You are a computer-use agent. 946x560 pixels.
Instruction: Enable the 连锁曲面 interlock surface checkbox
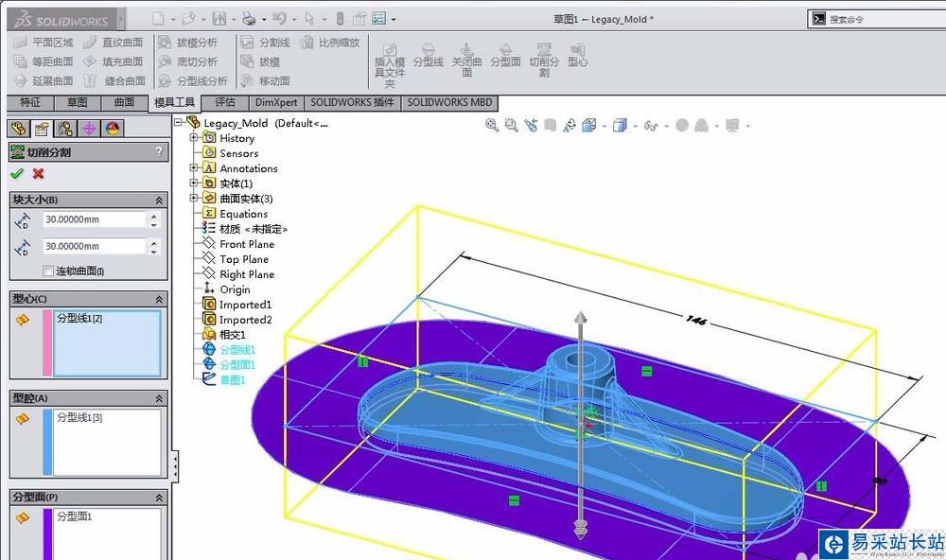48,271
